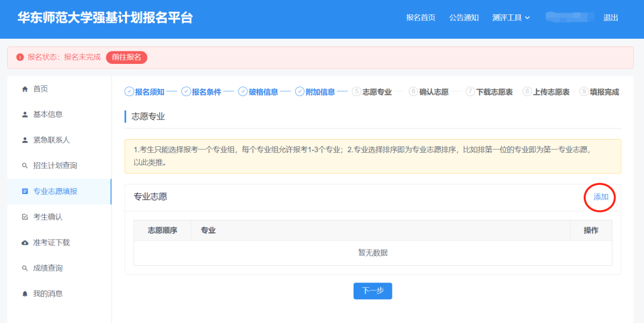Click the 华东师范大学强基计划报名平台 title
Image resolution: width=644 pixels, height=323 pixels.
pos(105,18)
